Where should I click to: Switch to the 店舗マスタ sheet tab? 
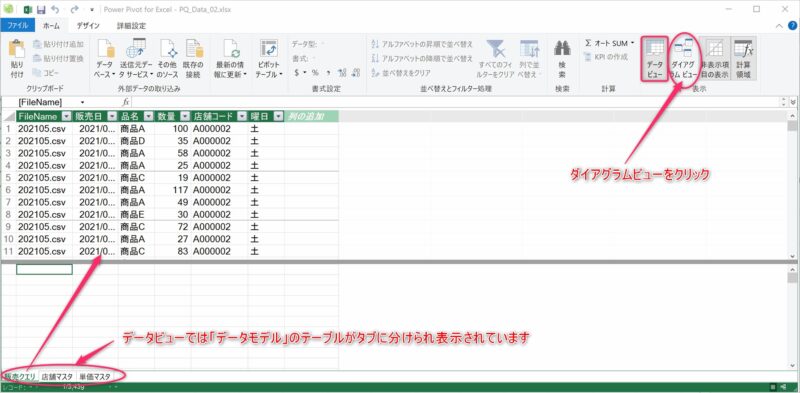coord(57,377)
